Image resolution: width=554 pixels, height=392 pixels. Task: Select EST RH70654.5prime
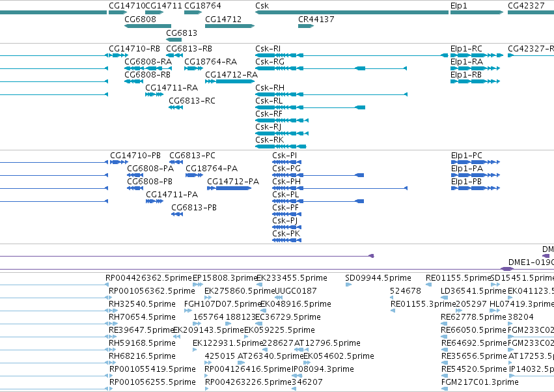click(x=142, y=317)
